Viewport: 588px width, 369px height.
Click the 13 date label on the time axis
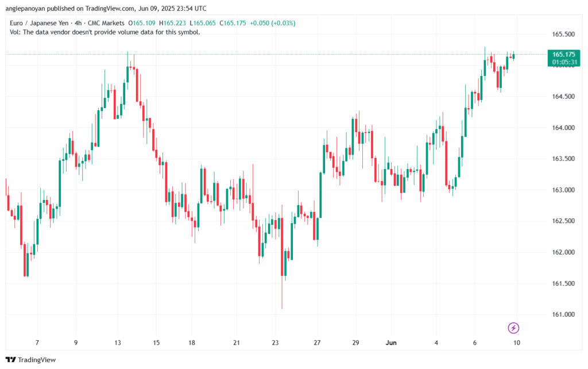point(118,343)
